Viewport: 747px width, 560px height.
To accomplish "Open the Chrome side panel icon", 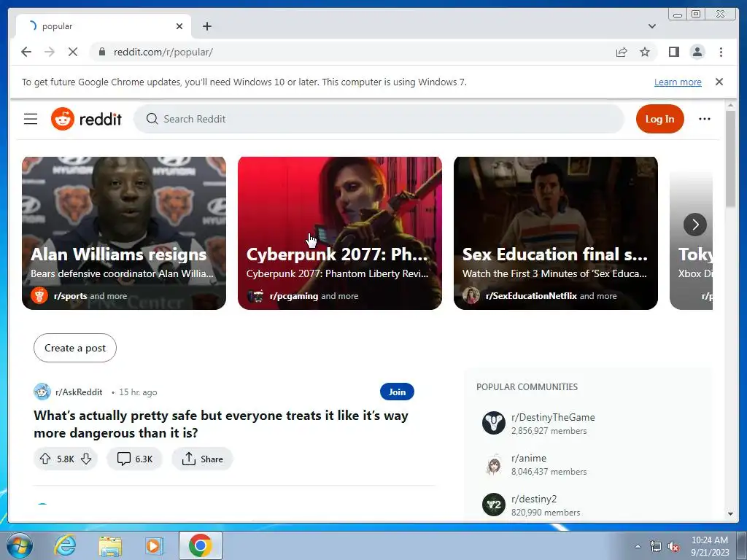I will [x=673, y=52].
